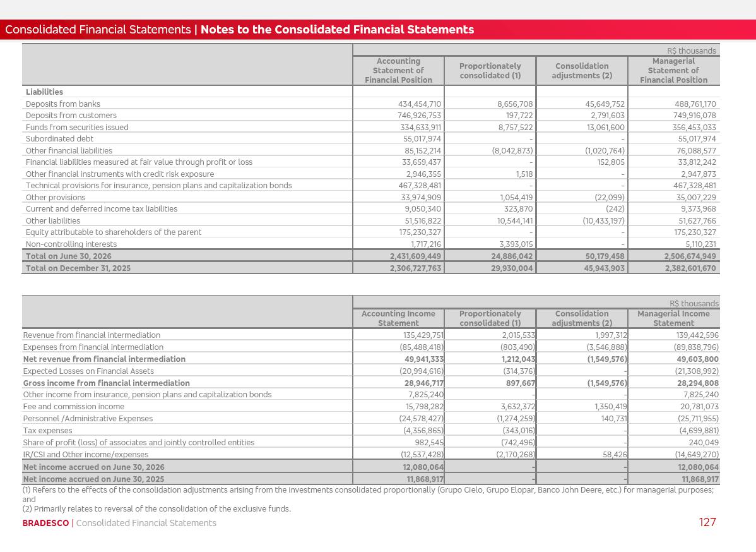
Task: Click the Total on December 31, 2025 label
Action: pyautogui.click(x=78, y=268)
